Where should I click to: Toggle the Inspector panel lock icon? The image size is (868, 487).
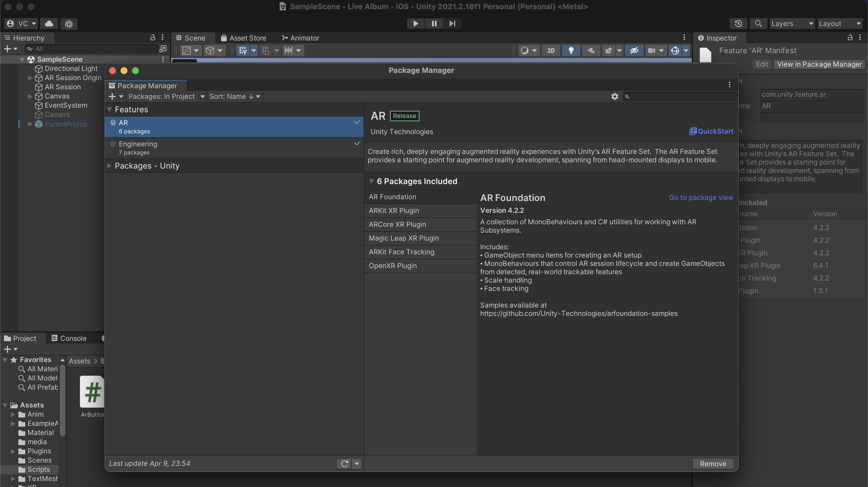(x=850, y=37)
